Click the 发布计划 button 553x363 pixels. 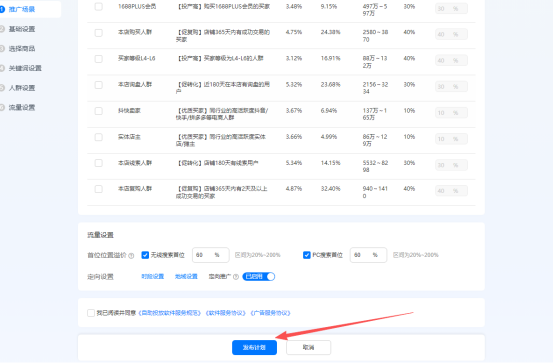(x=254, y=347)
